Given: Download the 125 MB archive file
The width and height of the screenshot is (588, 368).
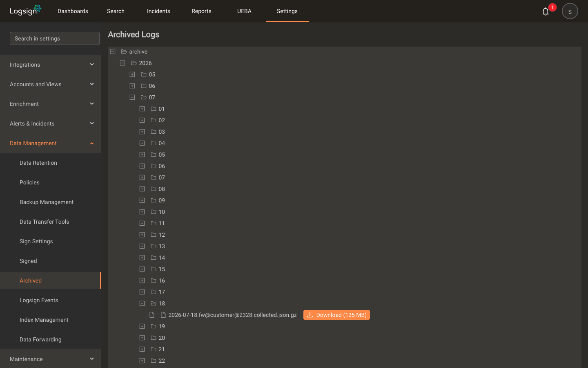Looking at the screenshot, I should click(x=336, y=315).
